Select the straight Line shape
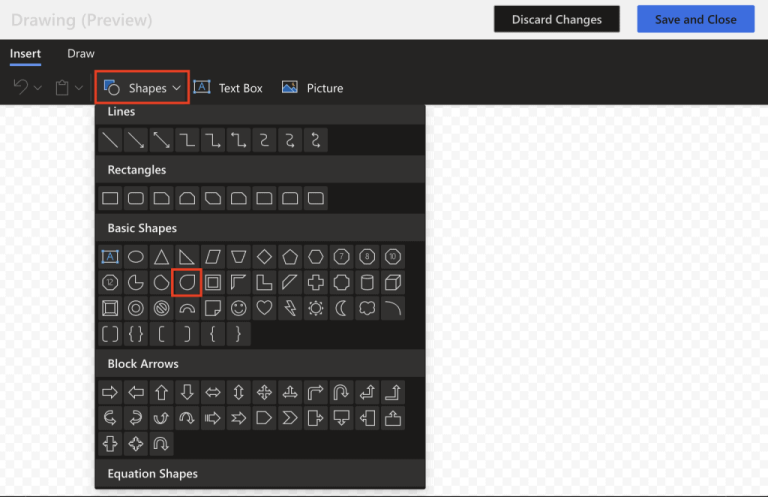 110,140
